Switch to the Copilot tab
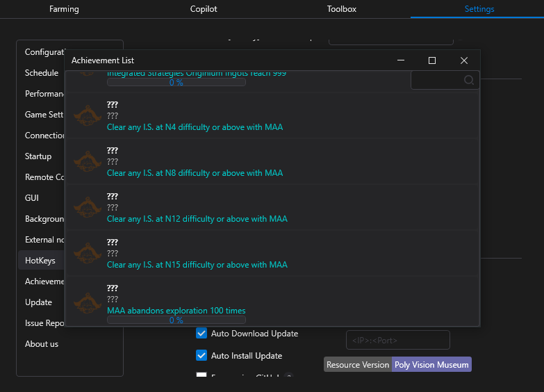Screen dimensions: 544x392 [x=204, y=9]
